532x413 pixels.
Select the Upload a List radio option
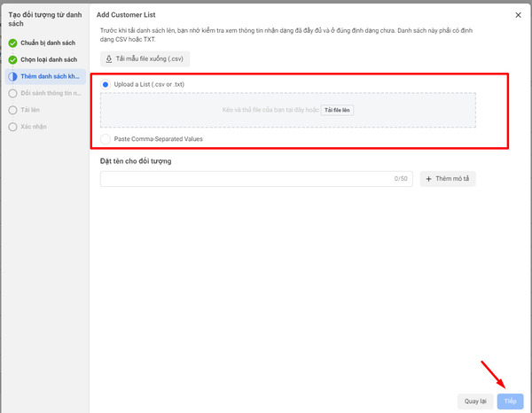(x=106, y=84)
